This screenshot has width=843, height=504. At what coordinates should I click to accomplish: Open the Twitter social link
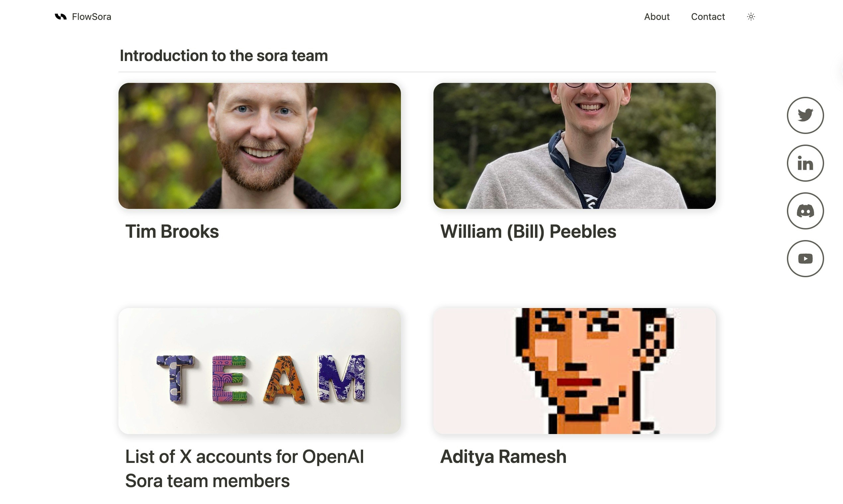click(x=805, y=115)
